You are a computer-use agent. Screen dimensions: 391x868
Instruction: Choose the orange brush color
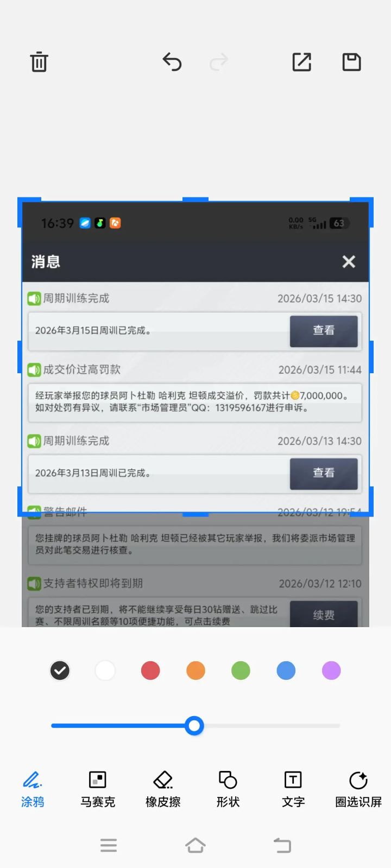195,671
